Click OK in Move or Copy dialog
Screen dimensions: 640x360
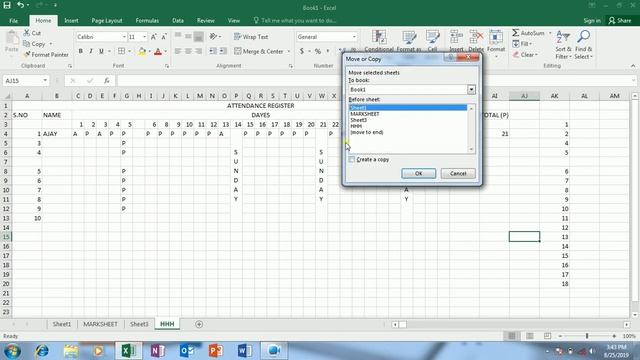point(418,173)
